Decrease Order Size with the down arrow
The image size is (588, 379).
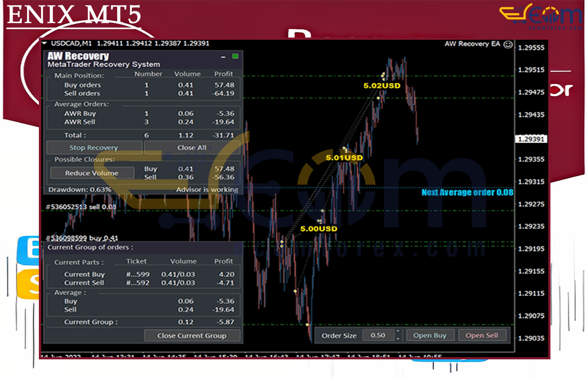[398, 338]
